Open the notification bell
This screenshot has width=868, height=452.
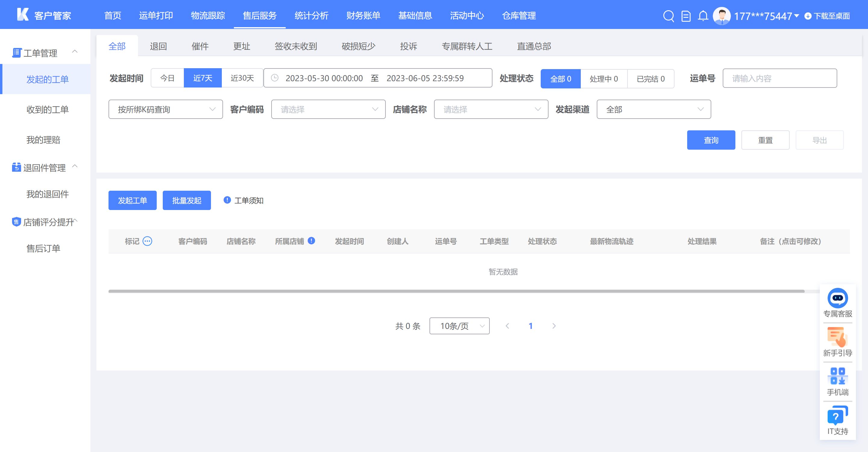(703, 16)
